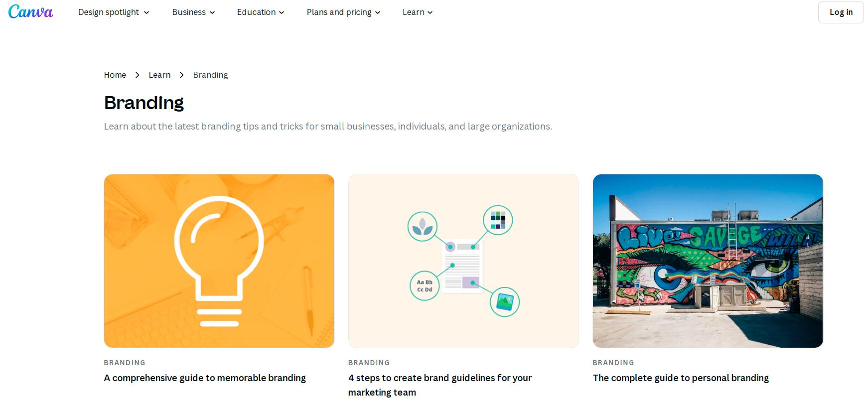The image size is (868, 408).
Task: Click the Canva logo
Action: 31,12
